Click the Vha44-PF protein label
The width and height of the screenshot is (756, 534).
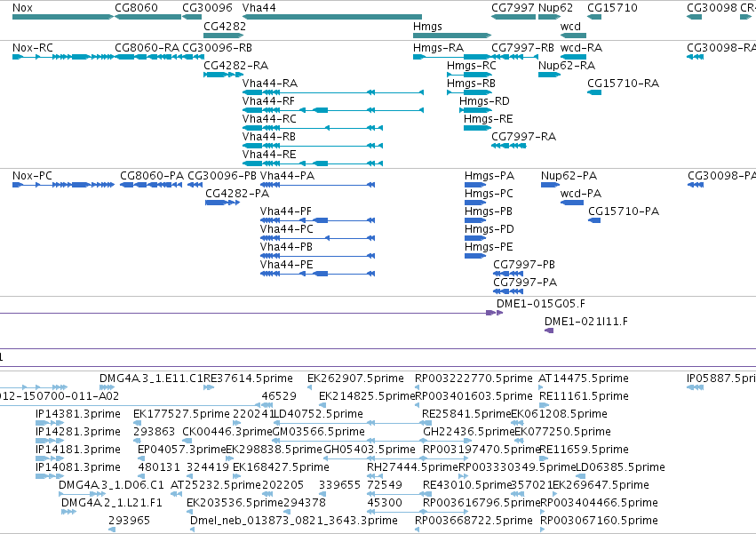286,211
